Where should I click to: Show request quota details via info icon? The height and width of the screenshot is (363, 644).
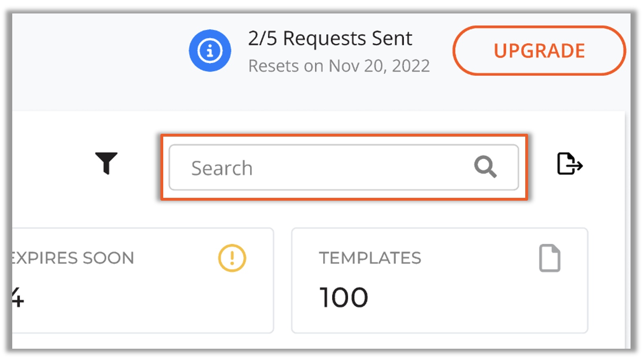(210, 51)
